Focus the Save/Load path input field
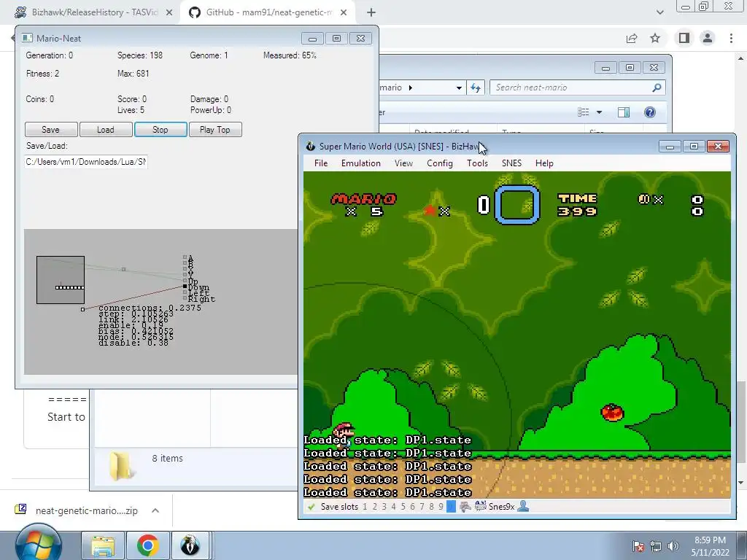The width and height of the screenshot is (747, 560). pos(86,162)
